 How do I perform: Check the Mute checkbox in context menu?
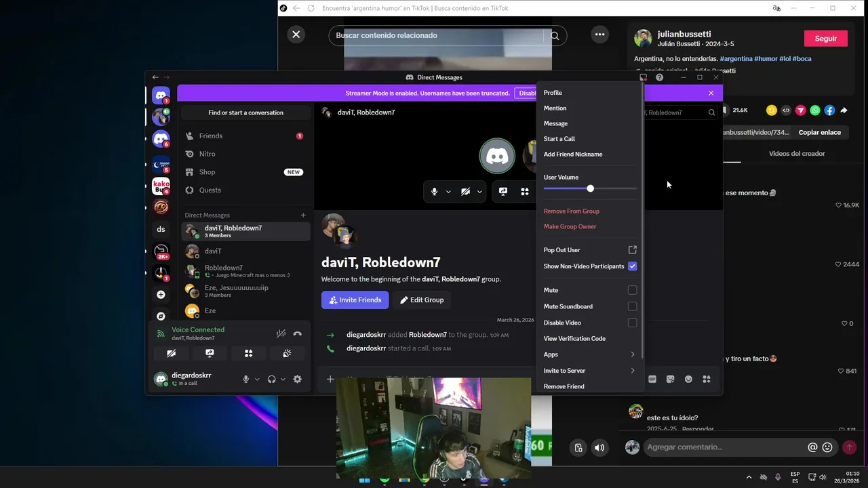pos(632,290)
